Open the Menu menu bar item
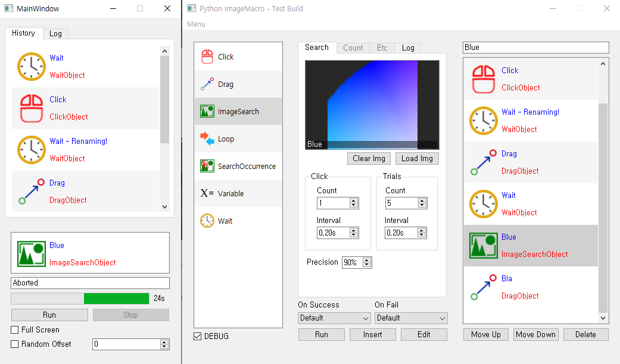620x364 pixels. [x=196, y=24]
